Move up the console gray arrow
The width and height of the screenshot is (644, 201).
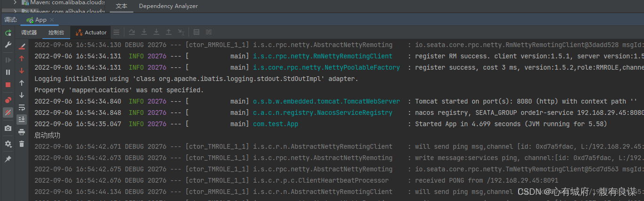tap(22, 83)
